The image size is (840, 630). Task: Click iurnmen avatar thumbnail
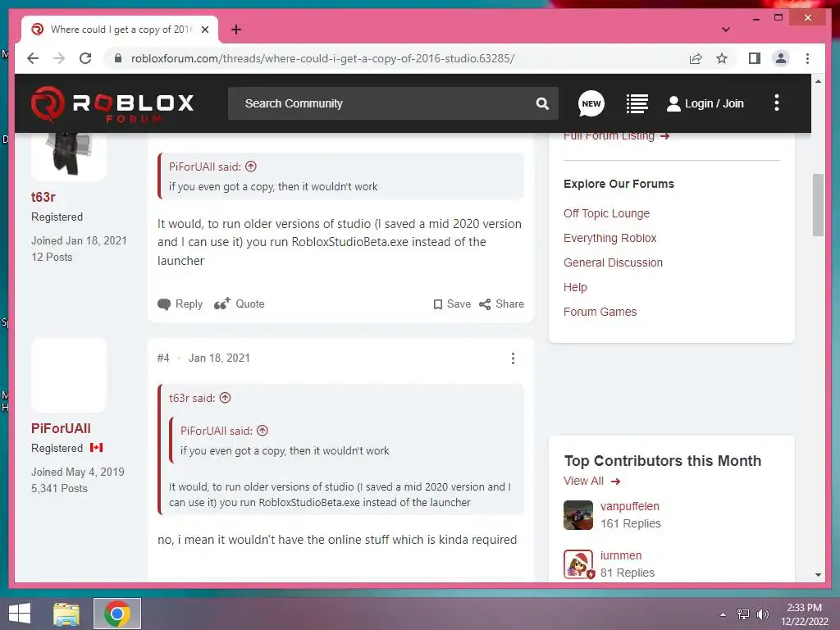[x=578, y=564]
